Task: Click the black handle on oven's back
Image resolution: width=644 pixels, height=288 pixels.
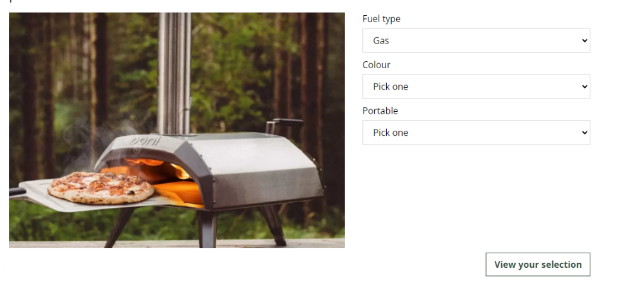Action: [284, 123]
